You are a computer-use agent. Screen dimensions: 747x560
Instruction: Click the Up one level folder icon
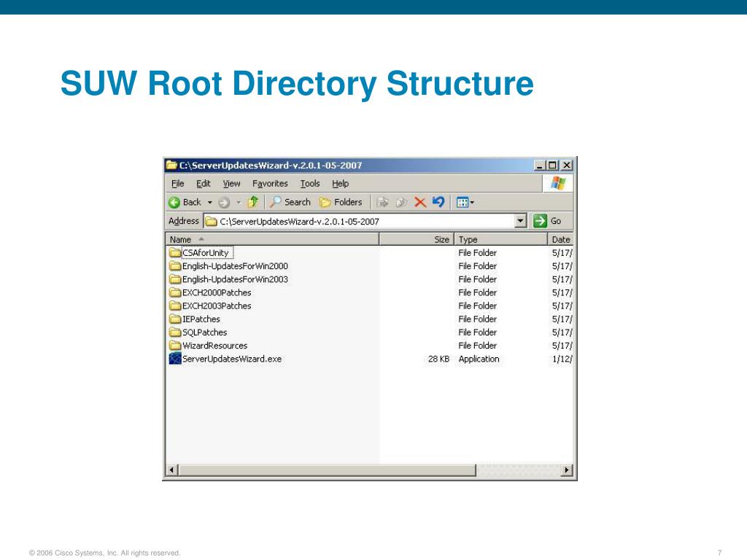[253, 202]
